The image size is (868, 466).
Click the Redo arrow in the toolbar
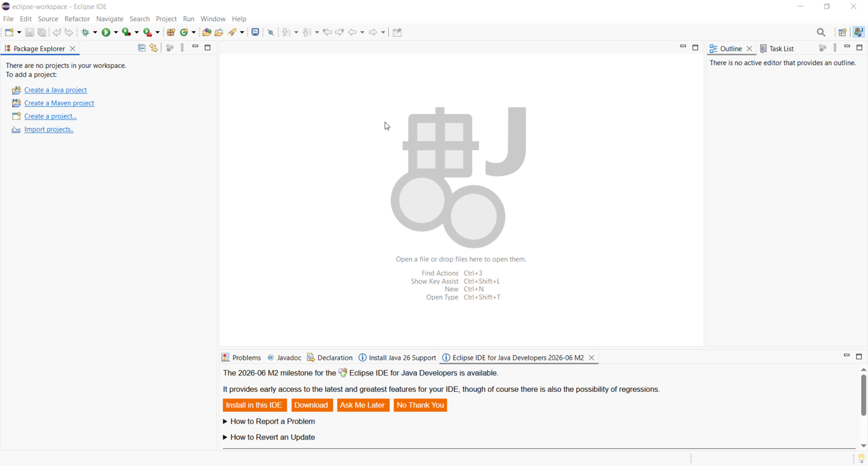coord(69,33)
